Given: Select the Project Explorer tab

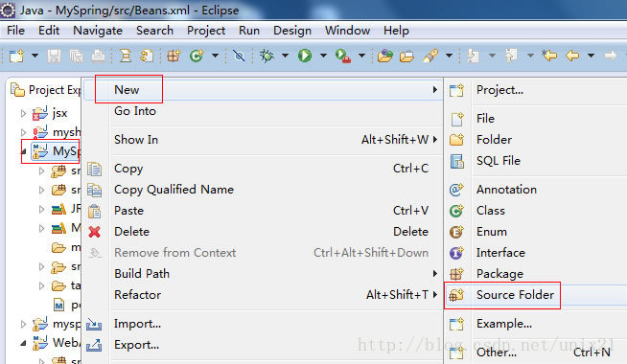Looking at the screenshot, I should [45, 90].
